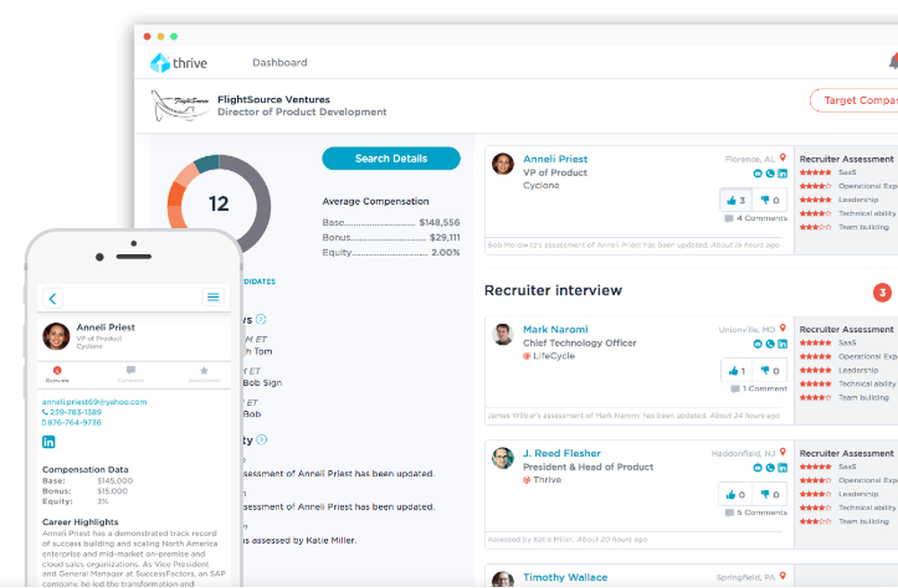Open LinkedIn icon on Mark Naromi's card

click(x=782, y=344)
